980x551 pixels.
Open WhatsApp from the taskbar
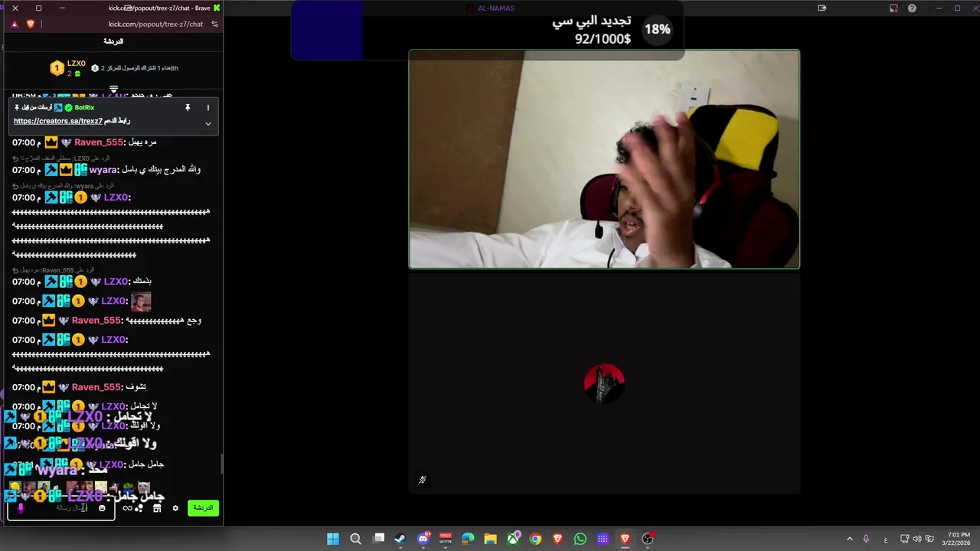click(580, 539)
